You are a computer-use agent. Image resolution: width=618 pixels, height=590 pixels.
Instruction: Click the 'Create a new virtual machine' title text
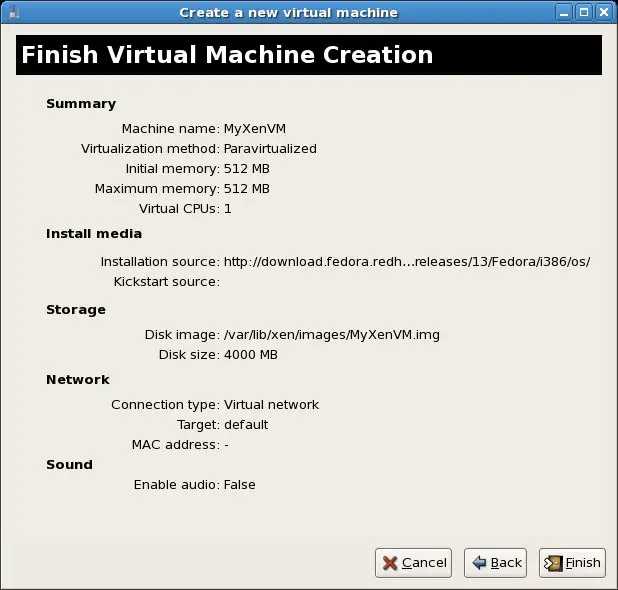288,12
